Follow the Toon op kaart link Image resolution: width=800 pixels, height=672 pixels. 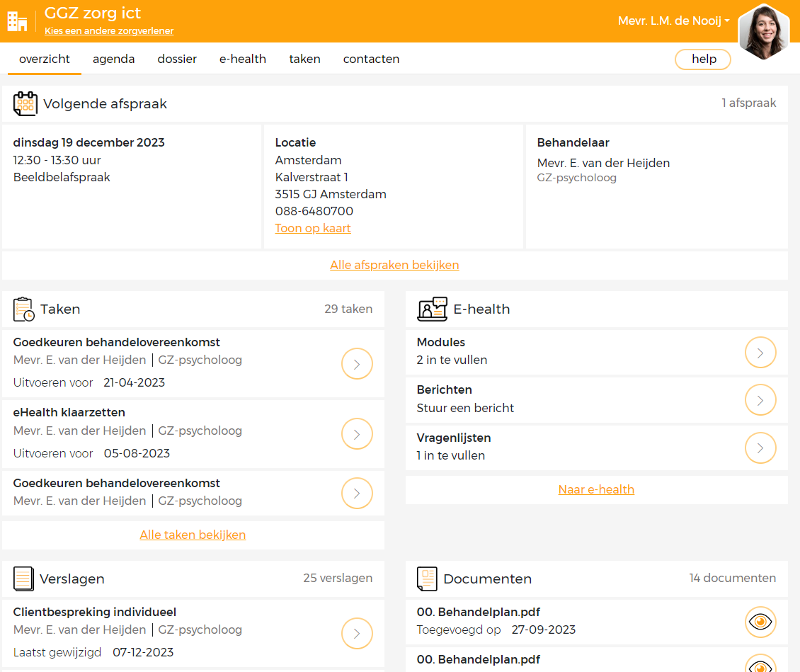click(313, 228)
